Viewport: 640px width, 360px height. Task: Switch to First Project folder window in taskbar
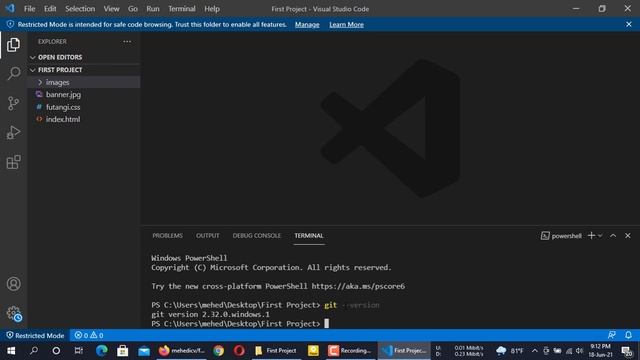click(x=276, y=351)
